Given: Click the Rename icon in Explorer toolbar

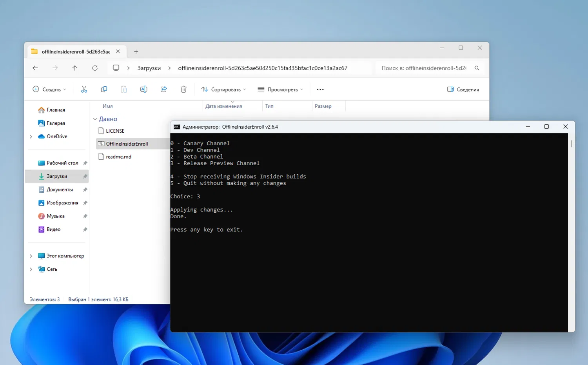Looking at the screenshot, I should (x=144, y=89).
